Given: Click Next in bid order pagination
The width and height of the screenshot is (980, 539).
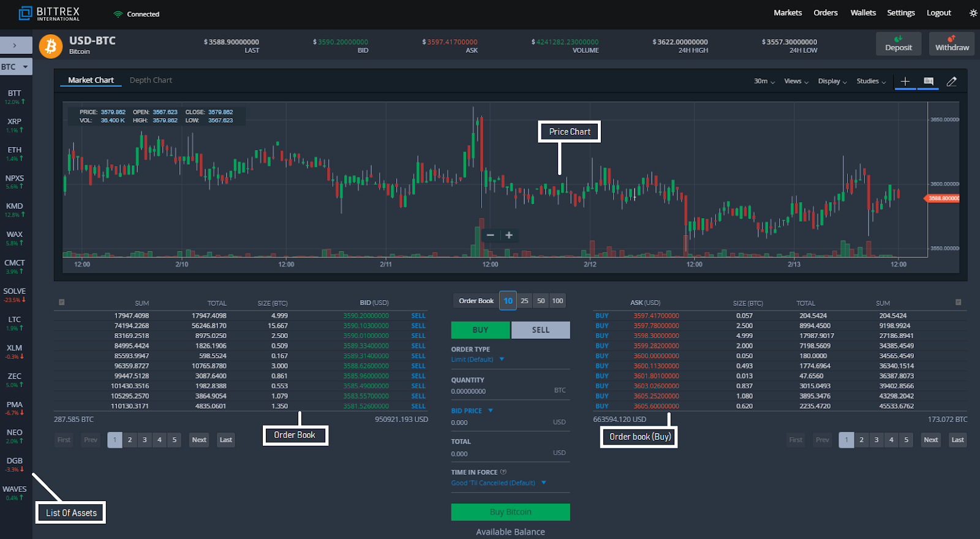Looking at the screenshot, I should pos(199,440).
